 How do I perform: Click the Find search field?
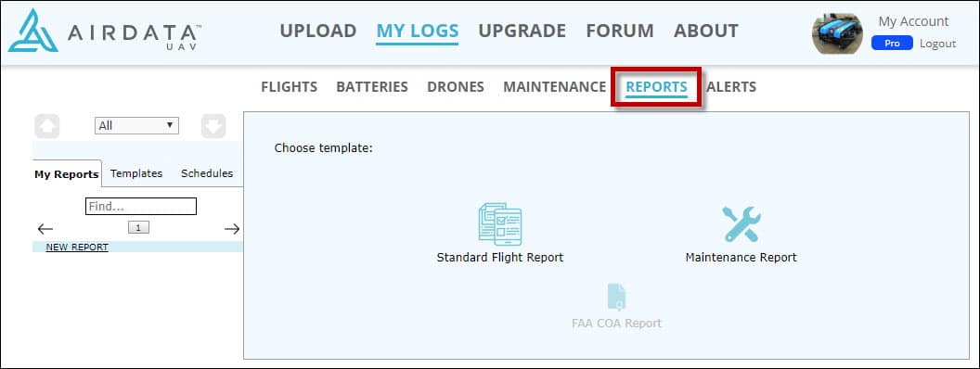(x=141, y=206)
